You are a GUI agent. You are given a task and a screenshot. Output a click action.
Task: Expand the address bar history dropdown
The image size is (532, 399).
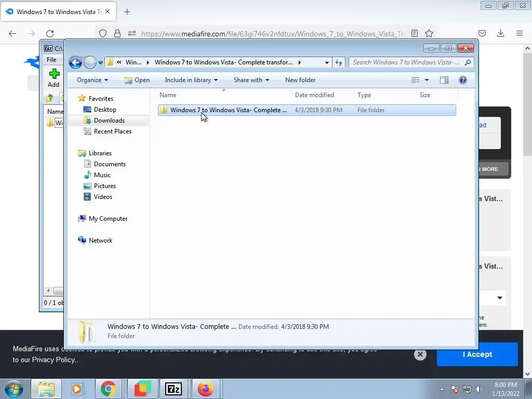click(x=327, y=62)
